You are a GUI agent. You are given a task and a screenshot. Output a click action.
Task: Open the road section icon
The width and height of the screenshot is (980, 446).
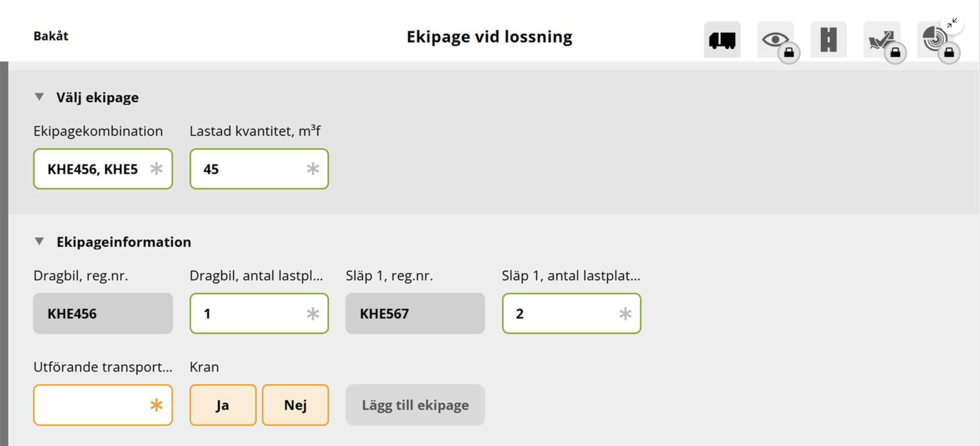pos(828,39)
